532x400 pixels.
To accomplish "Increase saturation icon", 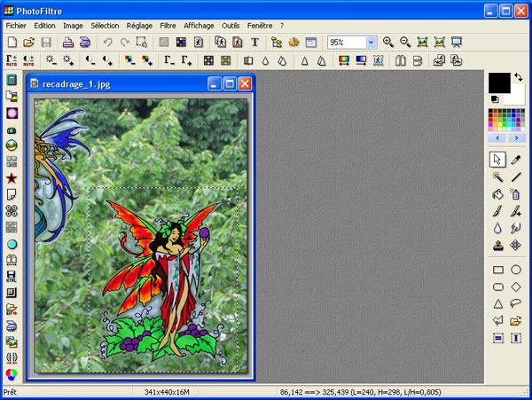I will [x=147, y=60].
